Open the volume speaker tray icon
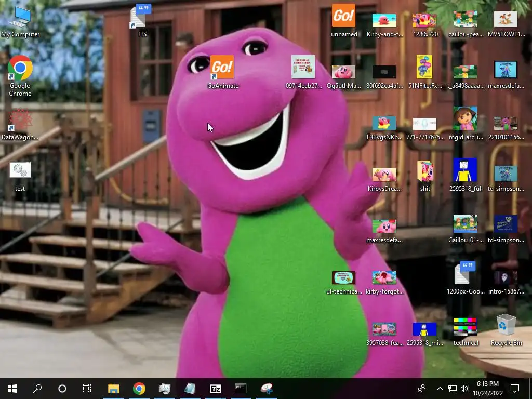532x399 pixels. coord(464,389)
